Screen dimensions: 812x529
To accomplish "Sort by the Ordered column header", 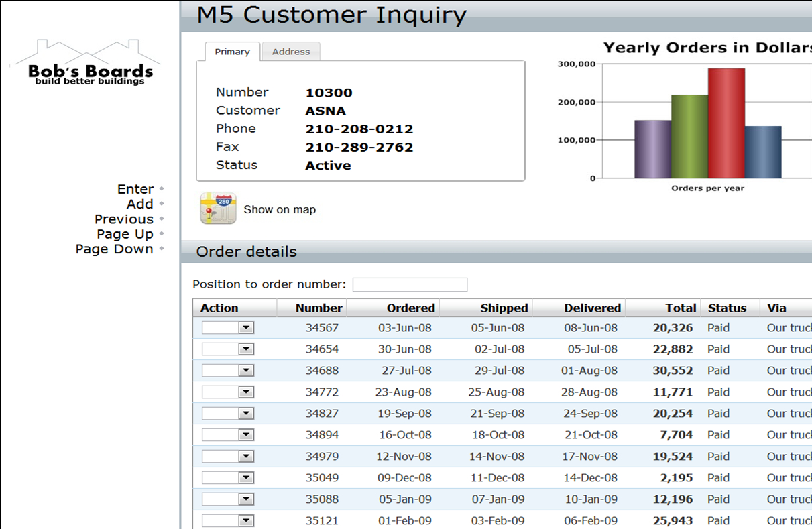I will coord(410,308).
